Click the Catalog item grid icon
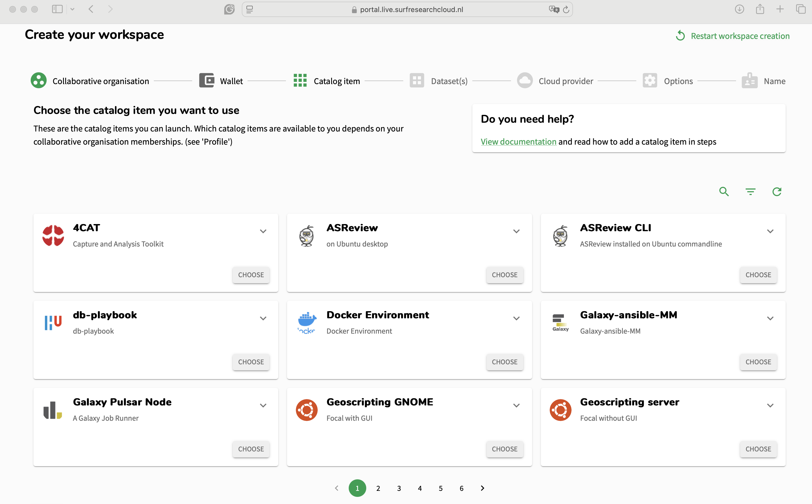812x504 pixels. pyautogui.click(x=300, y=81)
